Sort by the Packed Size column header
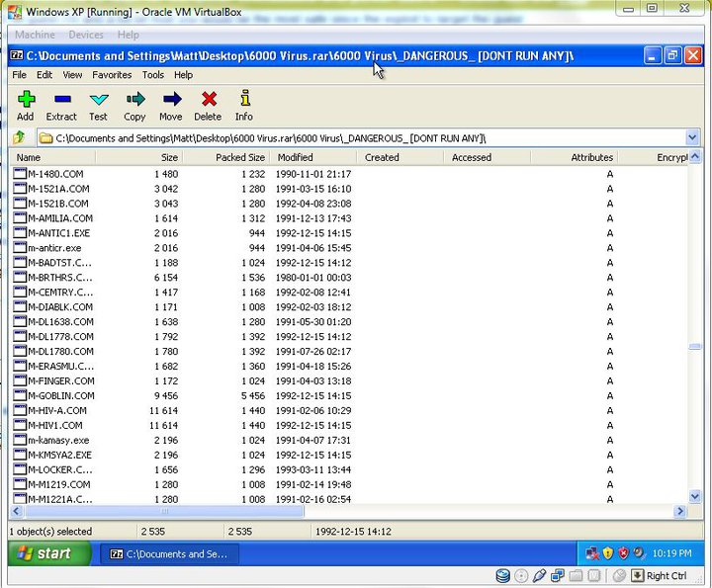 [x=226, y=157]
